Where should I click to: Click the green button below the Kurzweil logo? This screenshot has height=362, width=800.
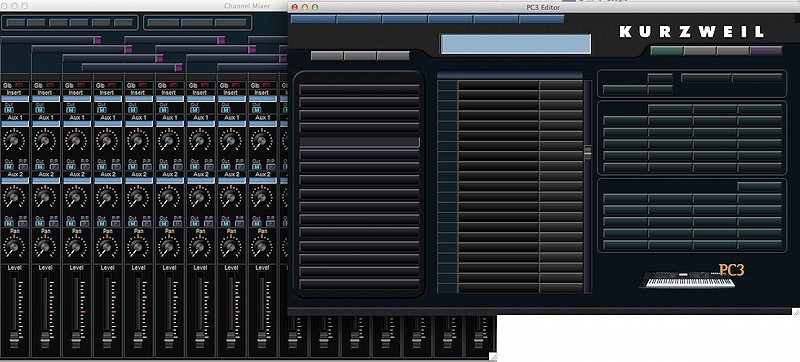pyautogui.click(x=667, y=50)
